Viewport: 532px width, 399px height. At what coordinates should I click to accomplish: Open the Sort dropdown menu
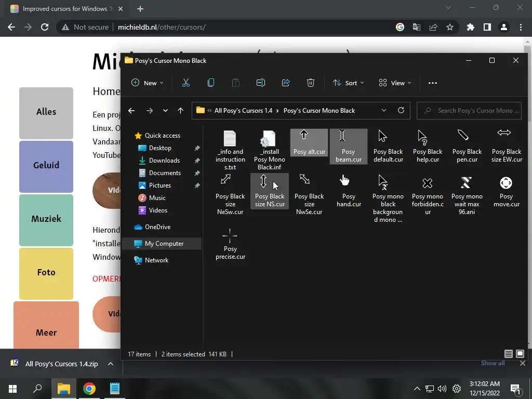click(x=349, y=83)
